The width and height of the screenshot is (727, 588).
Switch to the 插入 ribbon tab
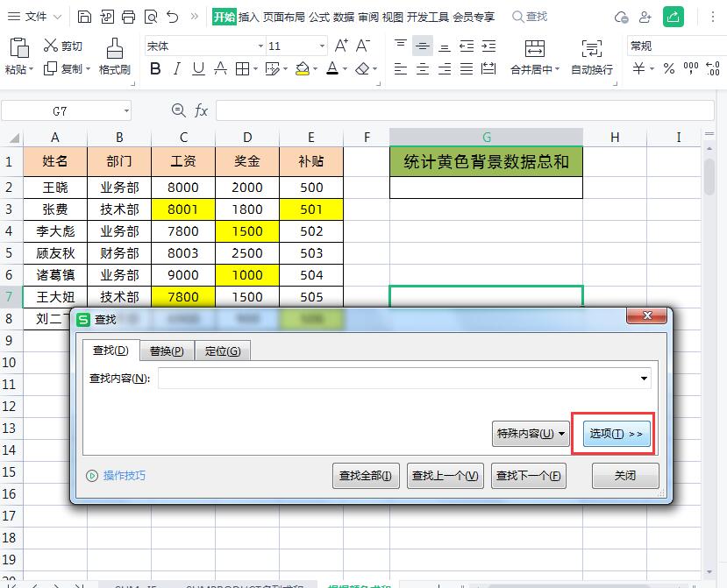click(248, 18)
